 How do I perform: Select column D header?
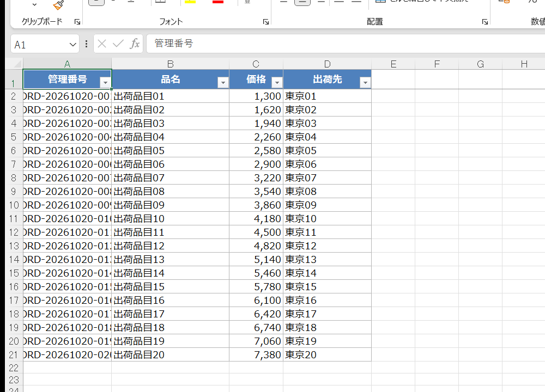click(327, 64)
